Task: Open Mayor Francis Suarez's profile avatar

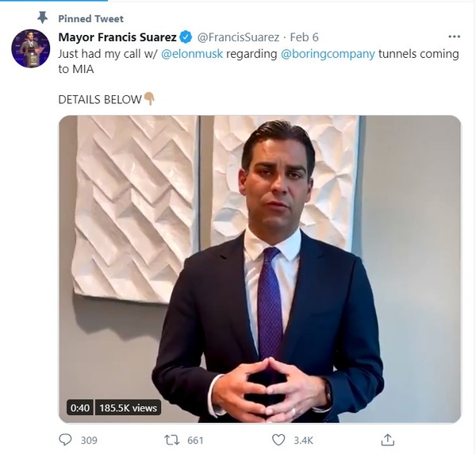Action: coord(31,48)
